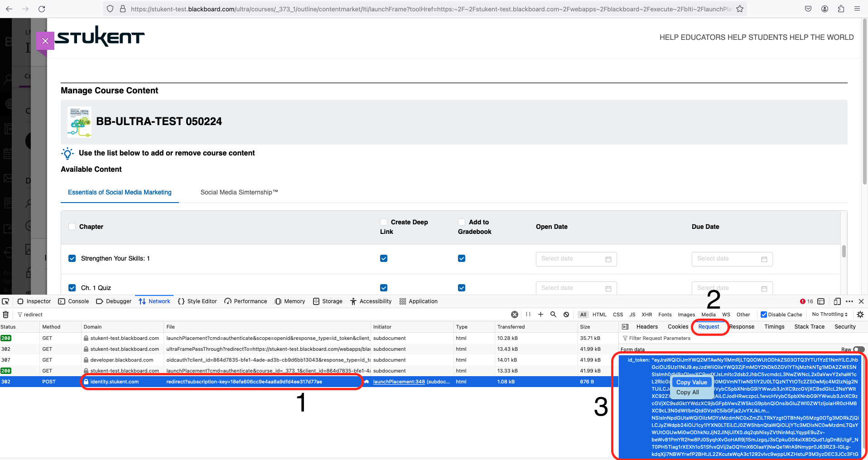
Task: Click the browser address bar
Action: (x=425, y=9)
